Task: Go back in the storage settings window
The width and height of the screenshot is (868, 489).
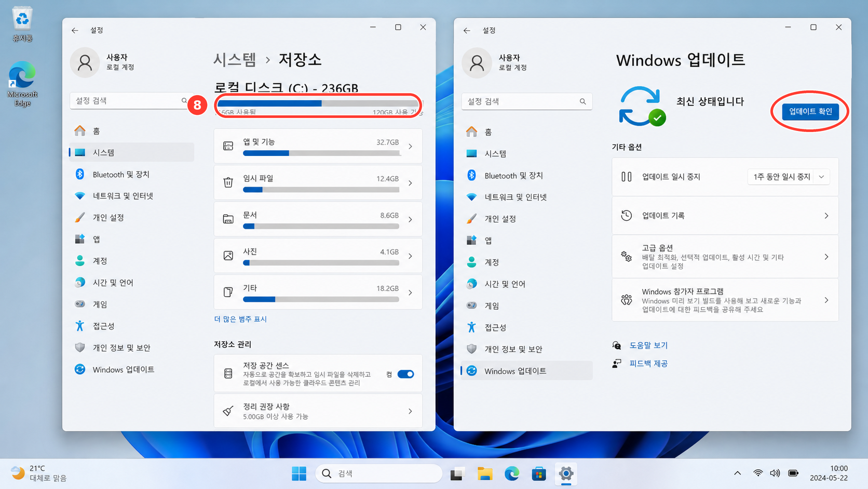Action: tap(75, 30)
